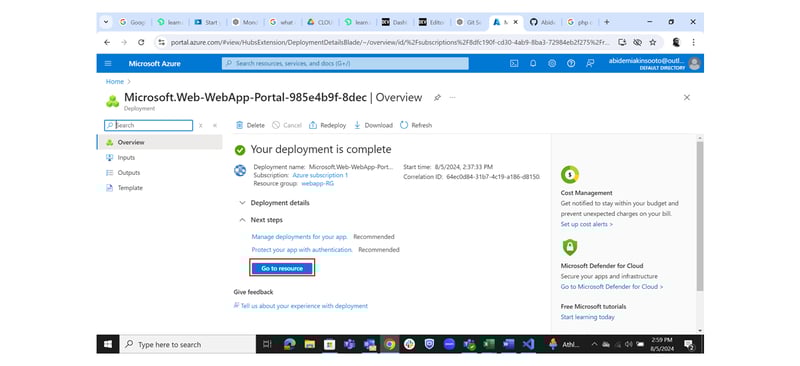
Task: Open the Chrome tab list dropdown
Action: pyautogui.click(x=106, y=22)
